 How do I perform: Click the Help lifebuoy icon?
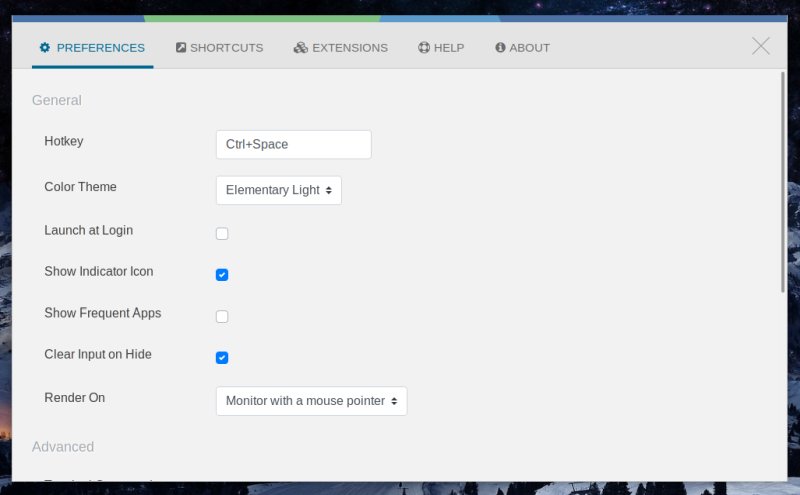click(423, 47)
